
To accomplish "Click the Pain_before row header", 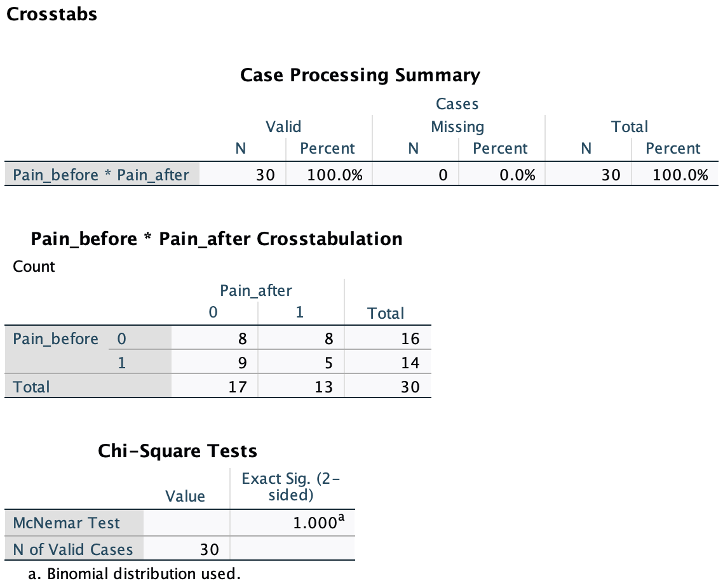I will (56, 338).
